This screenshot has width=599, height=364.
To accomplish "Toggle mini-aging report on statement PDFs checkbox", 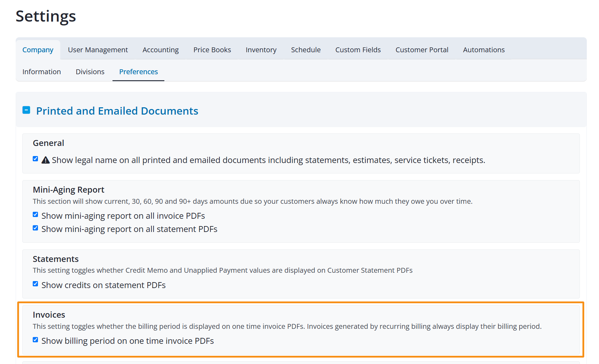I will coord(36,228).
